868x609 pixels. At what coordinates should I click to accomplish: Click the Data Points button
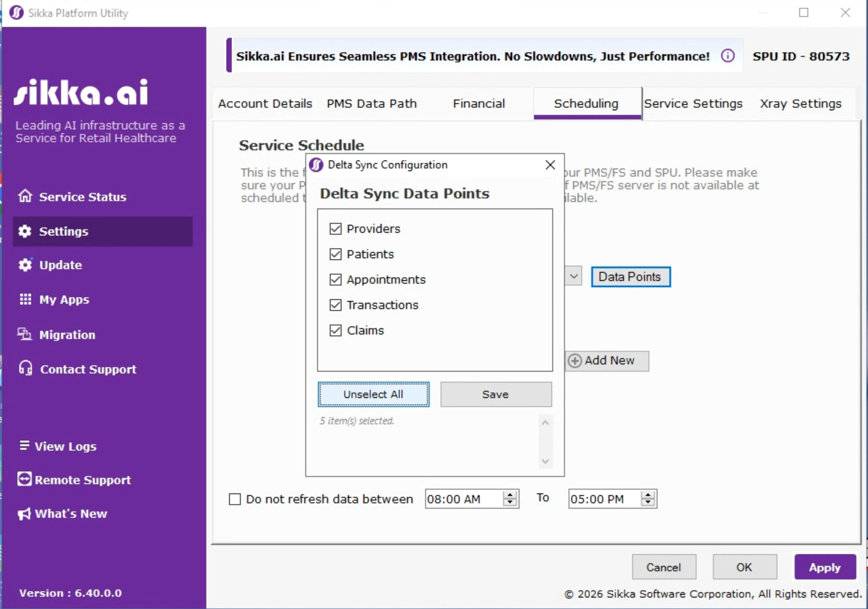[630, 276]
